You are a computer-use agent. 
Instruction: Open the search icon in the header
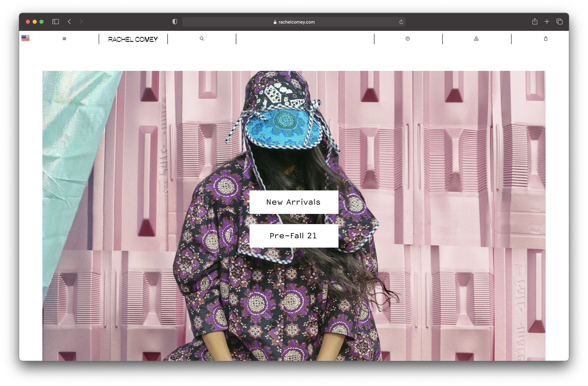click(202, 38)
